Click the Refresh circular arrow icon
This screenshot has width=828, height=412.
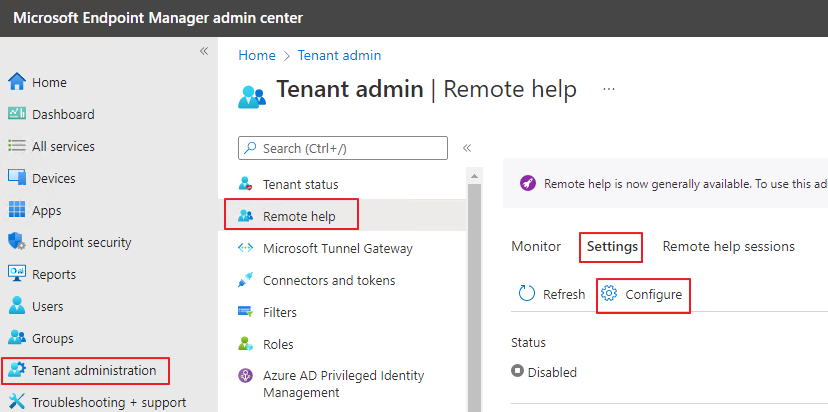[x=527, y=294]
